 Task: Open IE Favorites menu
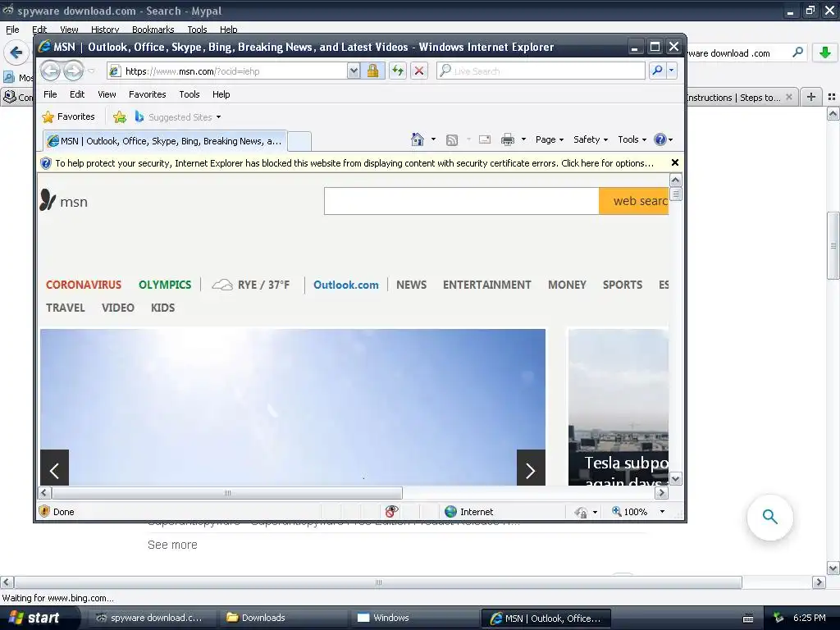(x=148, y=94)
